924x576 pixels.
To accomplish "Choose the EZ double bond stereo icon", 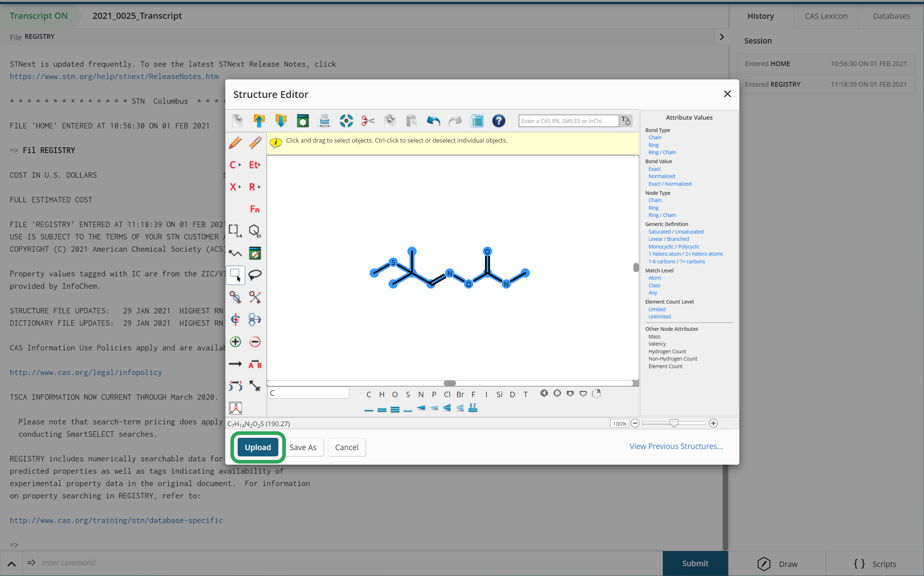I will coord(473,408).
